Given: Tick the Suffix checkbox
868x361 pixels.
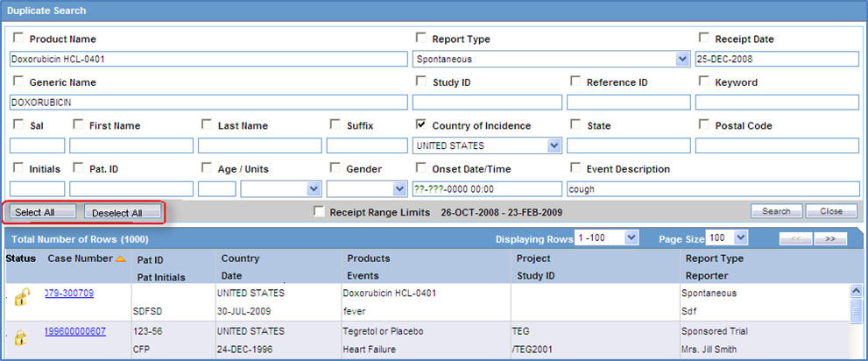Looking at the screenshot, I should coord(335,124).
